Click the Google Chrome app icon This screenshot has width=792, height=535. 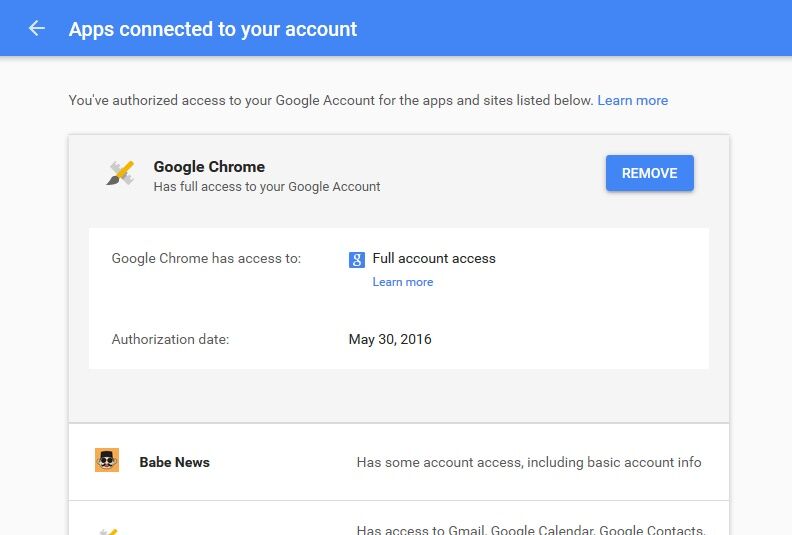tap(120, 173)
